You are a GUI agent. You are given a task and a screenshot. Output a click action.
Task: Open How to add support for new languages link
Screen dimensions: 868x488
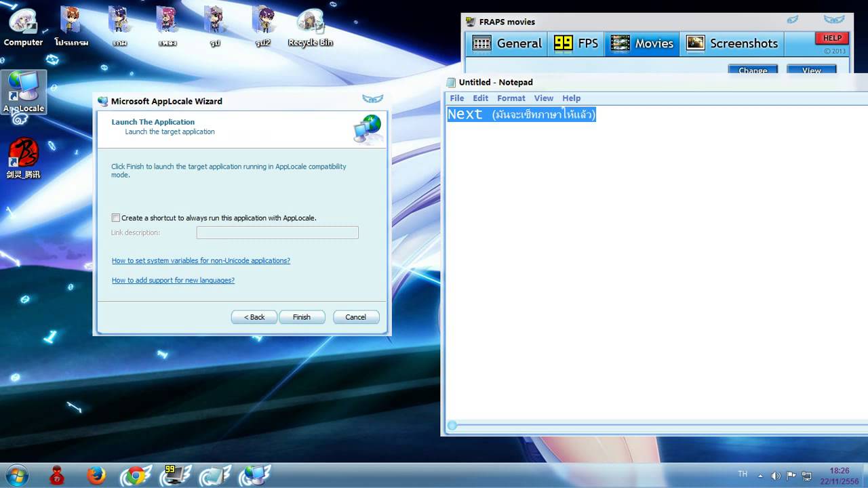[173, 280]
